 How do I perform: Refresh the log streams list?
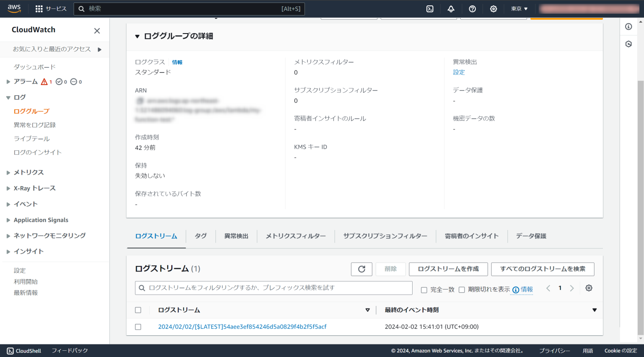tap(361, 269)
